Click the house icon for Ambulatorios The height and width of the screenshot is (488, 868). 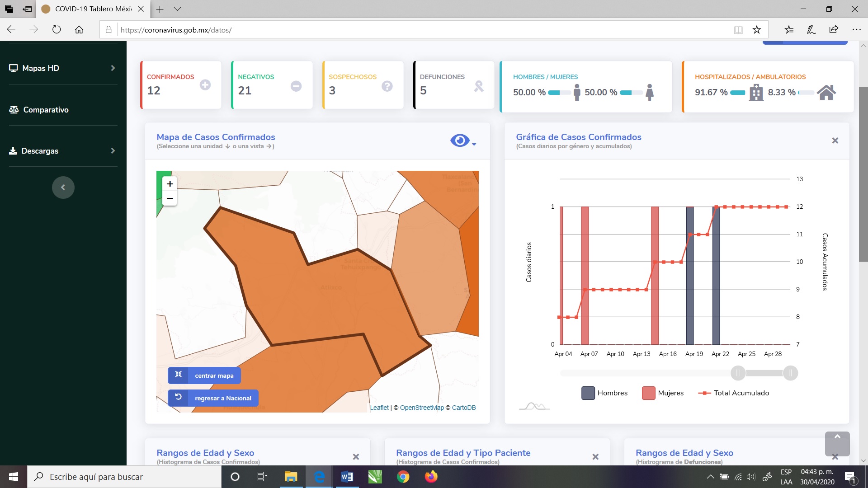tap(826, 92)
